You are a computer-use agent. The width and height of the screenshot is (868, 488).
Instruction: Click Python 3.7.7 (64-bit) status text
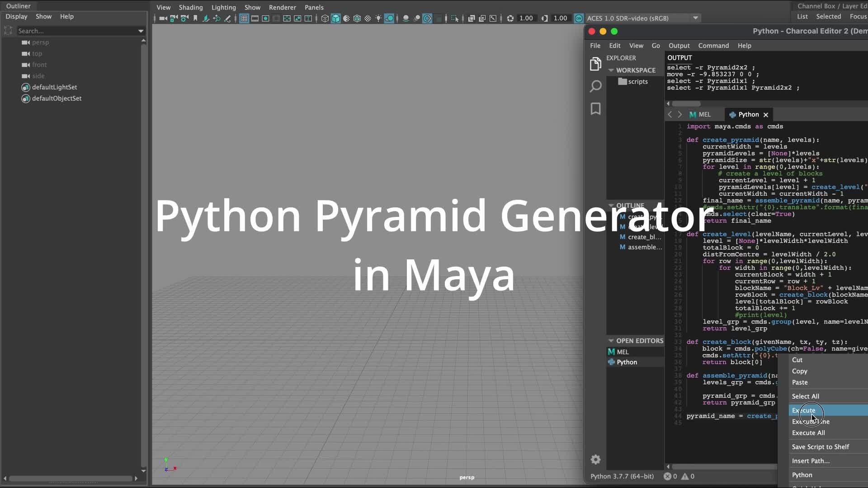tap(622, 476)
